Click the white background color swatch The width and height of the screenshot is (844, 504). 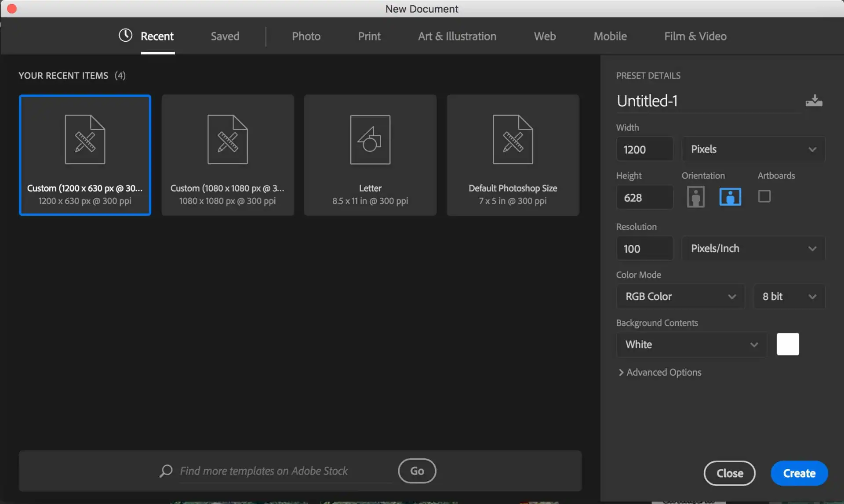tap(788, 344)
